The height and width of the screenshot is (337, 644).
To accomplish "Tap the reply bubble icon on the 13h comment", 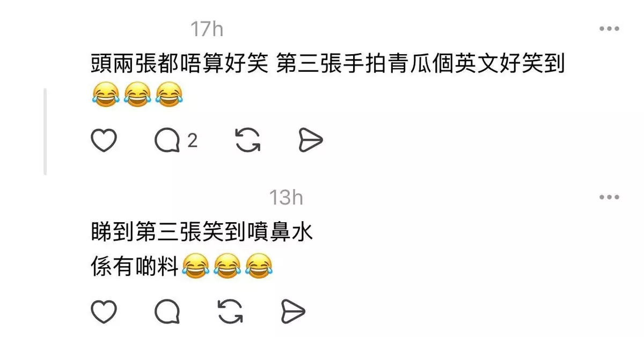I will point(167,312).
